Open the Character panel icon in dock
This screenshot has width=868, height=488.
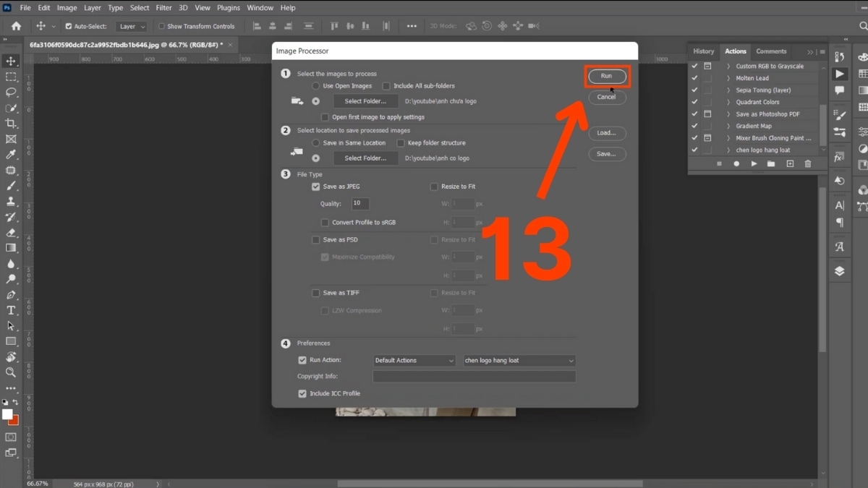point(840,205)
